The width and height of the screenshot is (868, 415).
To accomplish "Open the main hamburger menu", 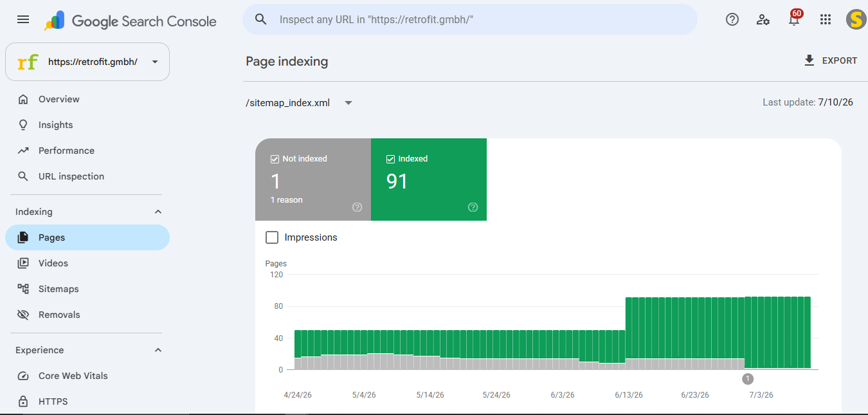I will pos(23,19).
